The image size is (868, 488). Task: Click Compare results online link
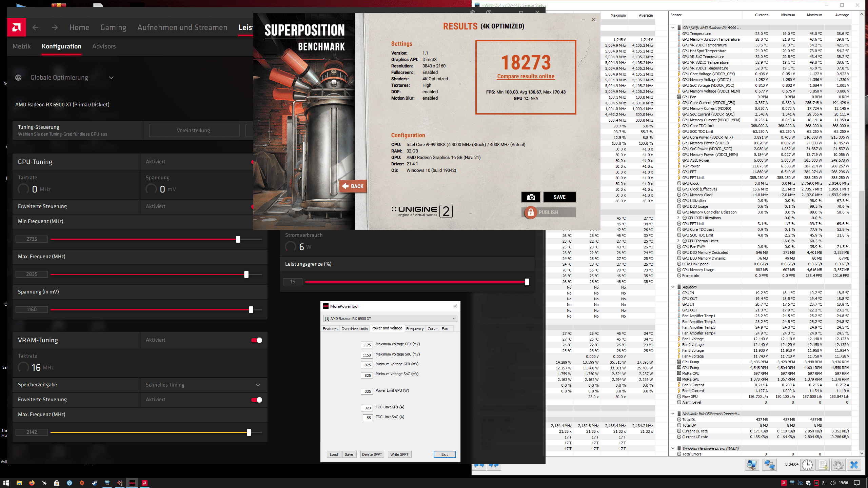(x=526, y=77)
